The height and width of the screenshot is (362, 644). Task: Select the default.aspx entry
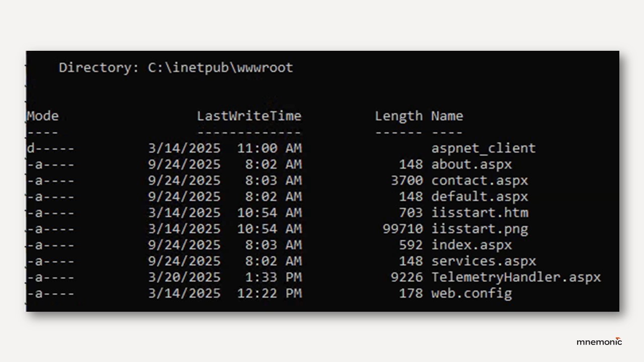pos(479,197)
